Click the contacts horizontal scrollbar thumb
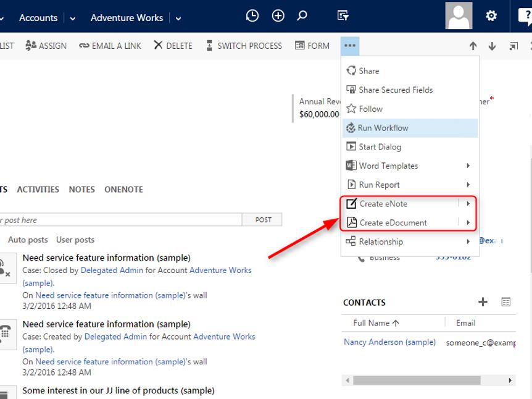 click(417, 380)
